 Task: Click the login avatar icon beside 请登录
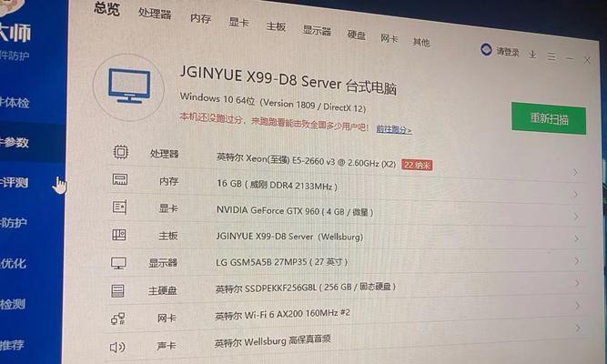[x=486, y=49]
